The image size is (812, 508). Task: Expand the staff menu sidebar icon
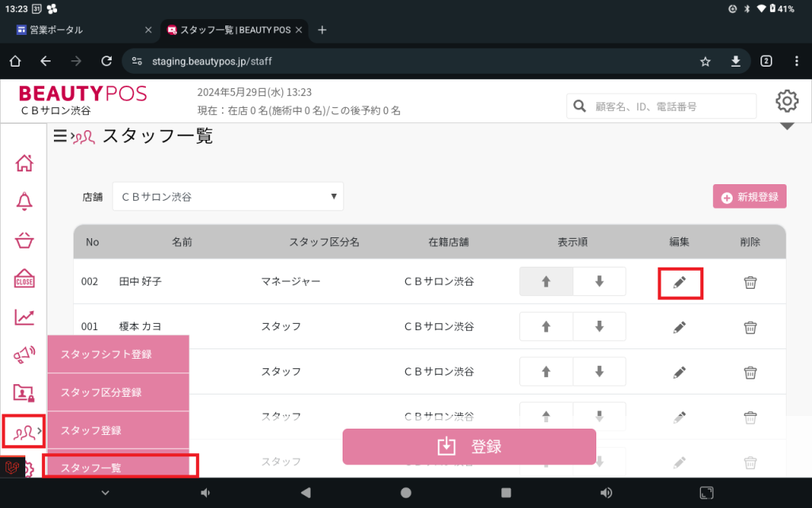coord(24,431)
